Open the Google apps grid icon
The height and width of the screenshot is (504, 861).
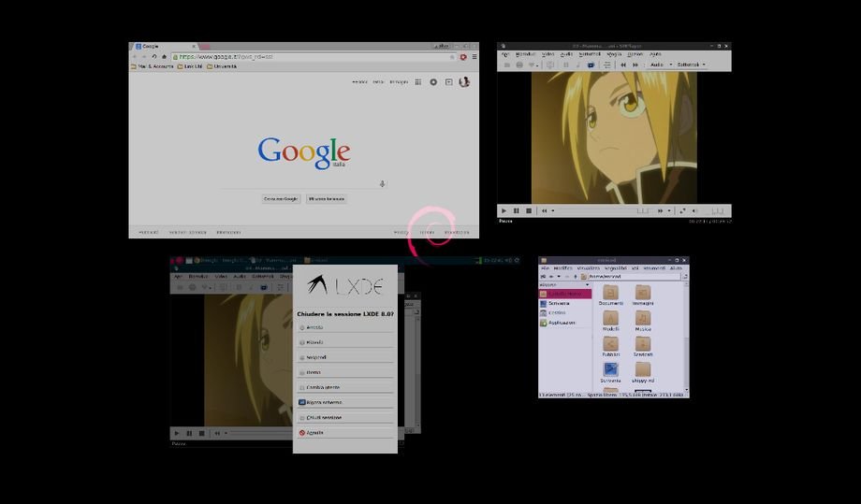coord(418,82)
